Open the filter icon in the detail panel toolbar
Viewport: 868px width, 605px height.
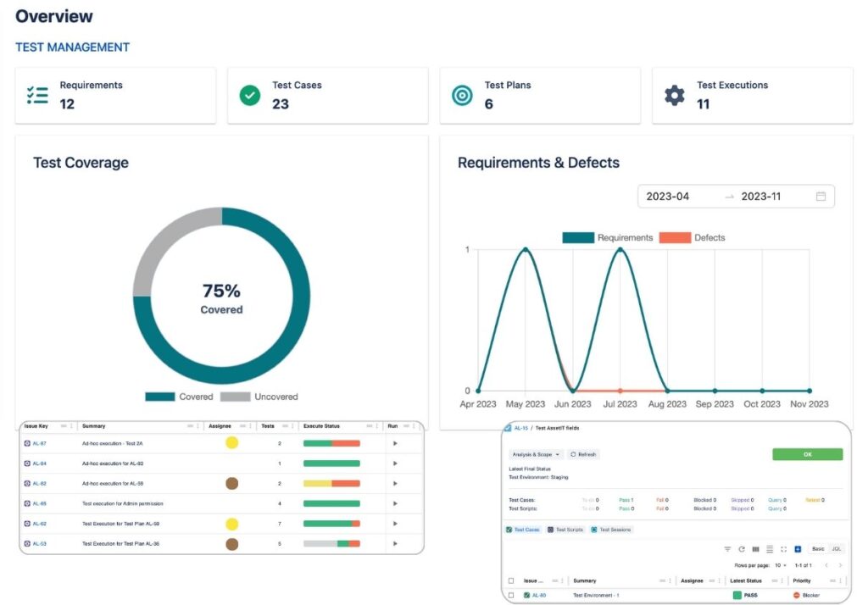[x=726, y=548]
